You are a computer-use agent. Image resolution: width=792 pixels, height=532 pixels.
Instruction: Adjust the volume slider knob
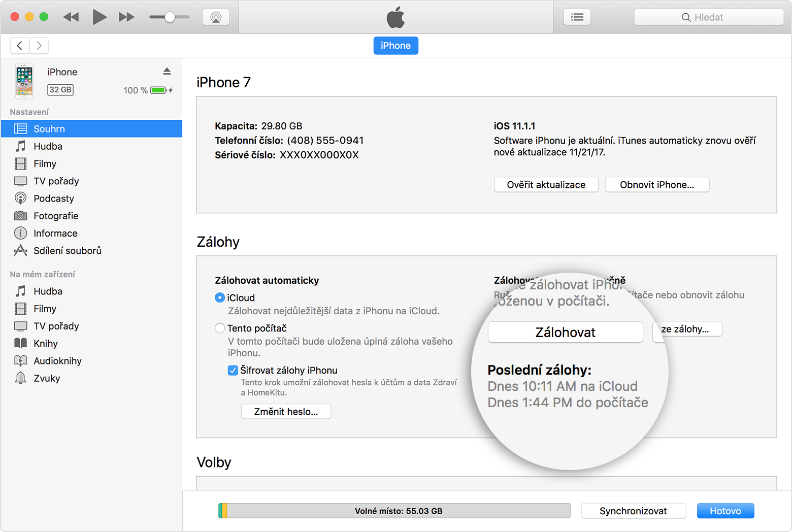pos(170,17)
